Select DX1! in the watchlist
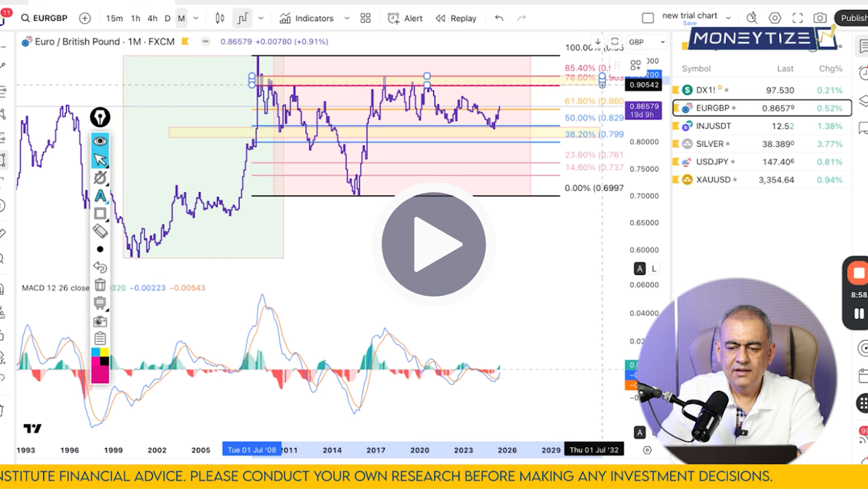Viewport: 868px width, 489px height. (762, 90)
